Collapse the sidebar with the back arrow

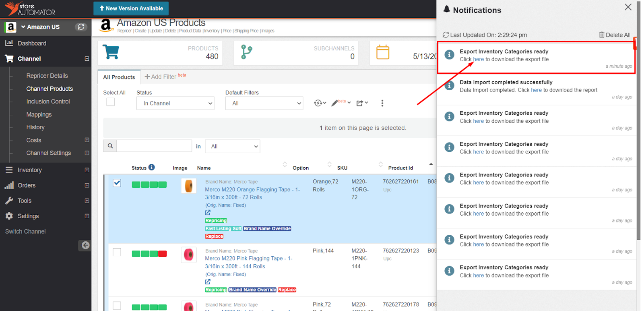(85, 245)
